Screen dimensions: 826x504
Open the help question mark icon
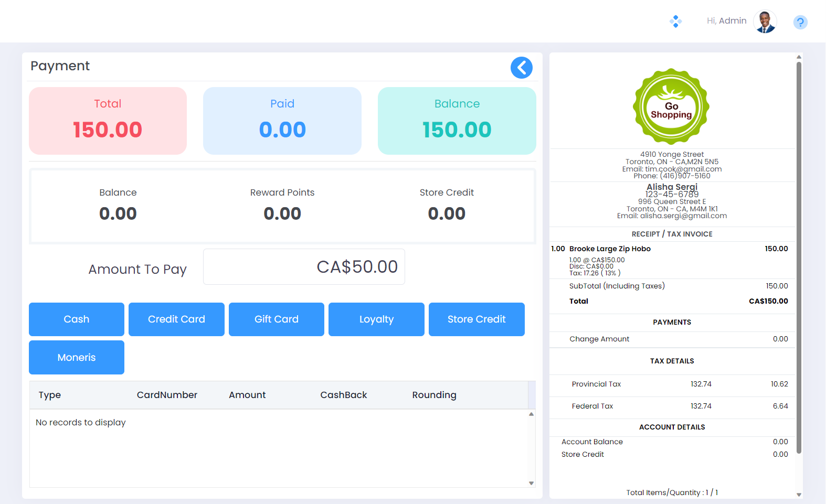pyautogui.click(x=800, y=22)
